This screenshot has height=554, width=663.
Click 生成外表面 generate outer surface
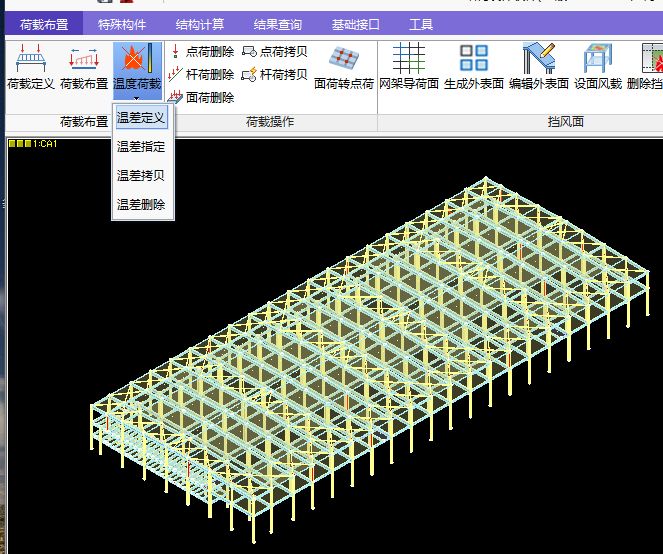[x=474, y=66]
